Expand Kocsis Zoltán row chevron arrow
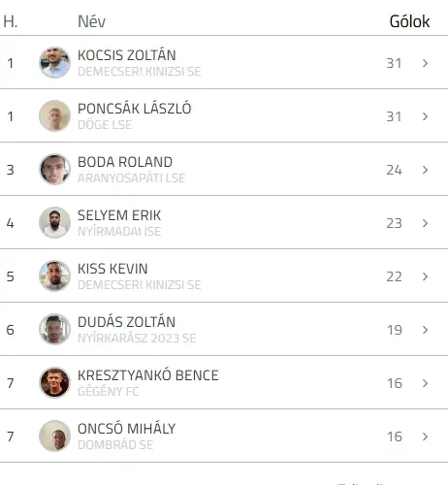The image size is (448, 485). [426, 63]
